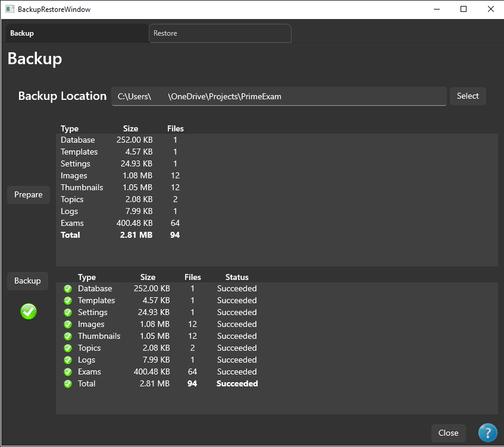Click the green check icon beside Templates
The width and height of the screenshot is (504, 447).
[68, 301]
